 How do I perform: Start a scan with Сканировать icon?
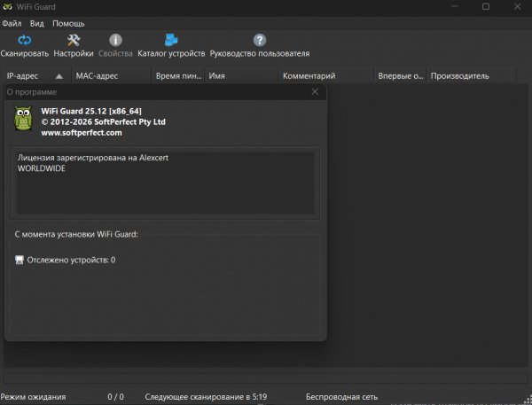25,40
